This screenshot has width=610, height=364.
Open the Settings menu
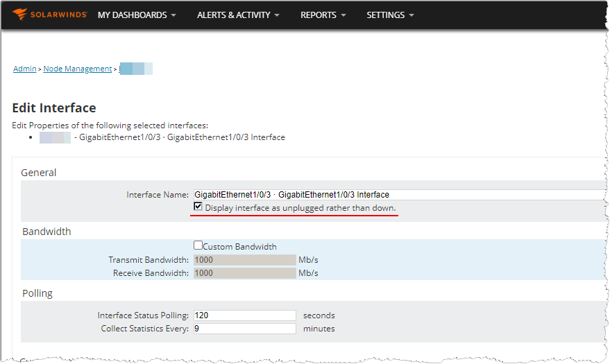(390, 15)
